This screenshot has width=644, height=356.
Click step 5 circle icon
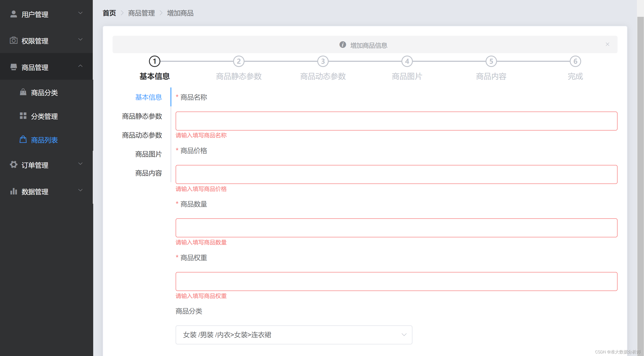click(491, 61)
